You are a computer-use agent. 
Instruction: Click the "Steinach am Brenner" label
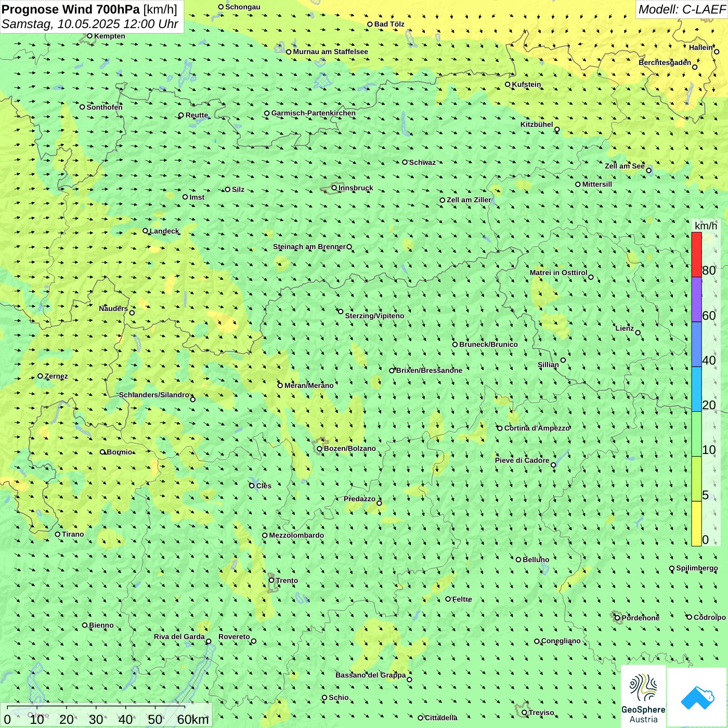click(309, 246)
